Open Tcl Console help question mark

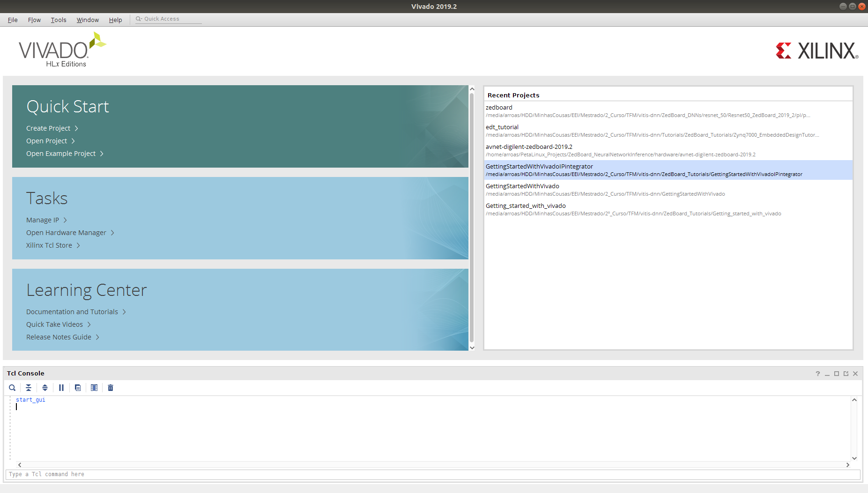(x=818, y=374)
